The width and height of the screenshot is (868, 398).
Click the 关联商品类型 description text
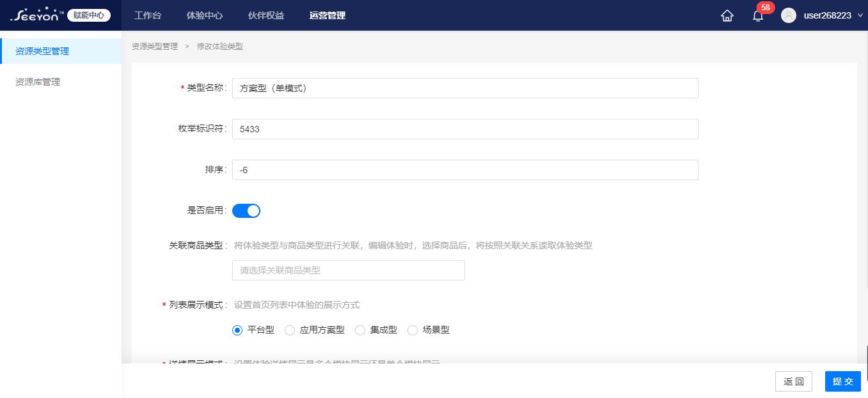click(413, 245)
